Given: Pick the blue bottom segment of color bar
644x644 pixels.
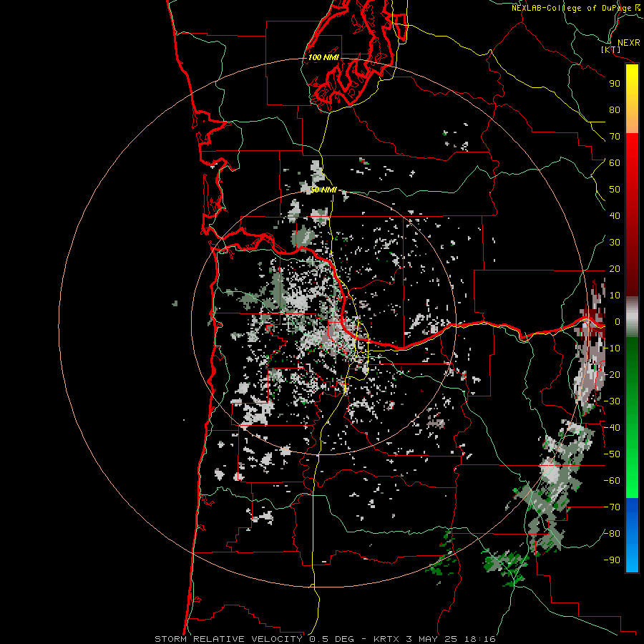Looking at the screenshot, I should point(632,535).
